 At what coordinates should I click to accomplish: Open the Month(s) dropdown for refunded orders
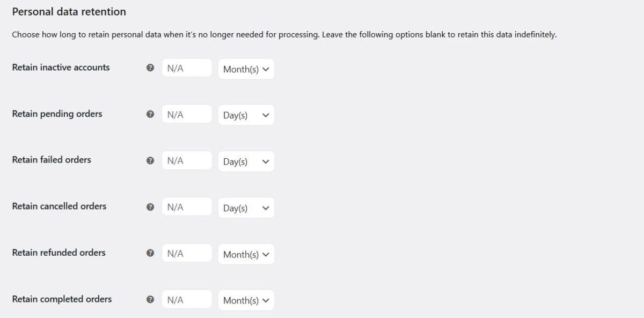[246, 254]
